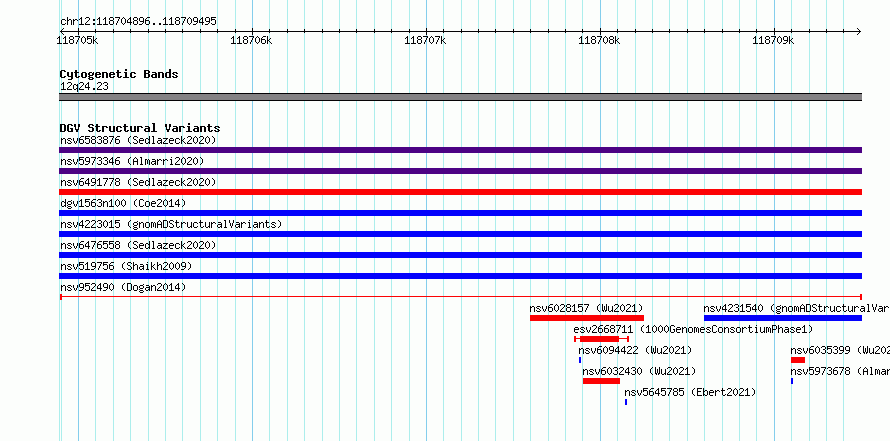The width and height of the screenshot is (890, 441).
Task: Click the blue bar for nsv519756
Action: pos(460,276)
